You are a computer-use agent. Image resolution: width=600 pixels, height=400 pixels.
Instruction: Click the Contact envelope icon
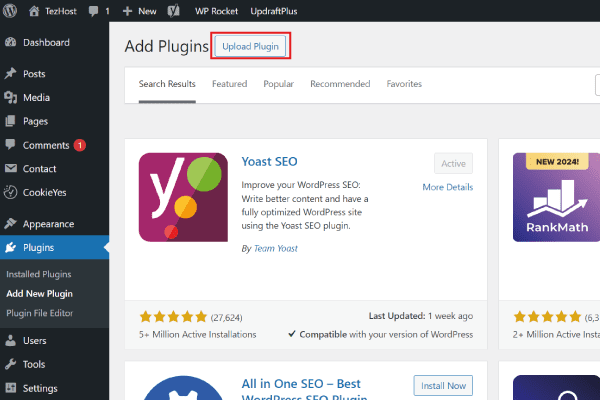pos(11,168)
